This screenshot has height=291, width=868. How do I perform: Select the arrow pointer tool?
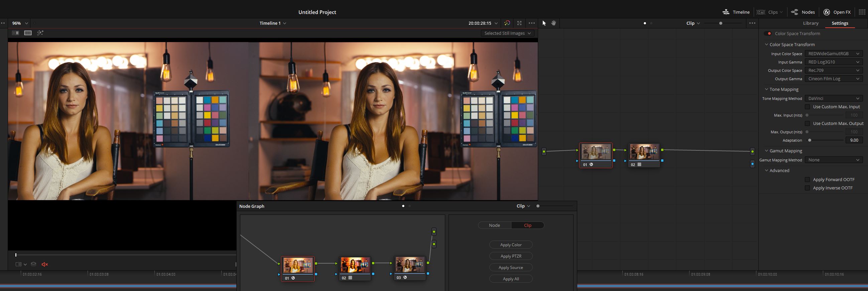click(x=544, y=23)
